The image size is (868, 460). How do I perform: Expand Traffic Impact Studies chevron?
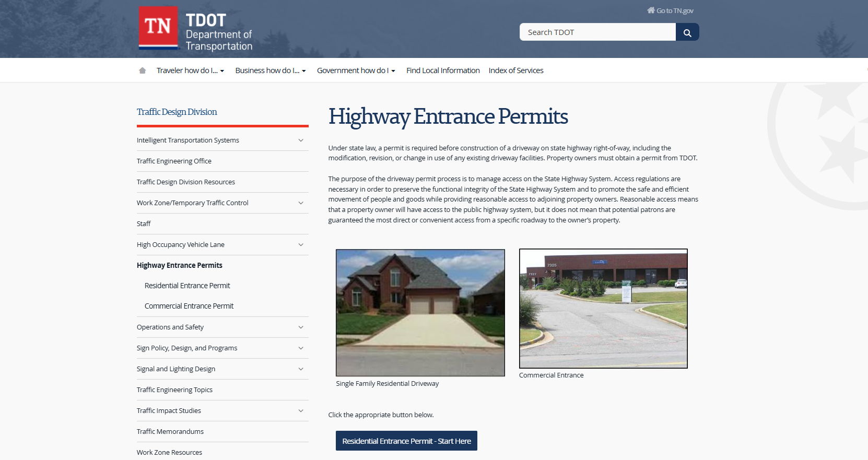coord(301,411)
